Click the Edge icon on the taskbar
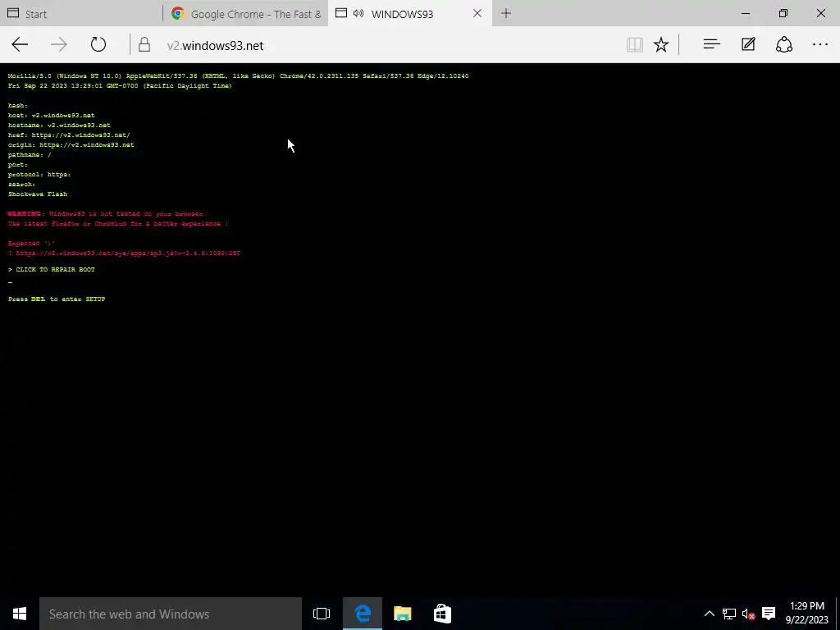This screenshot has height=630, width=840. pos(363,614)
